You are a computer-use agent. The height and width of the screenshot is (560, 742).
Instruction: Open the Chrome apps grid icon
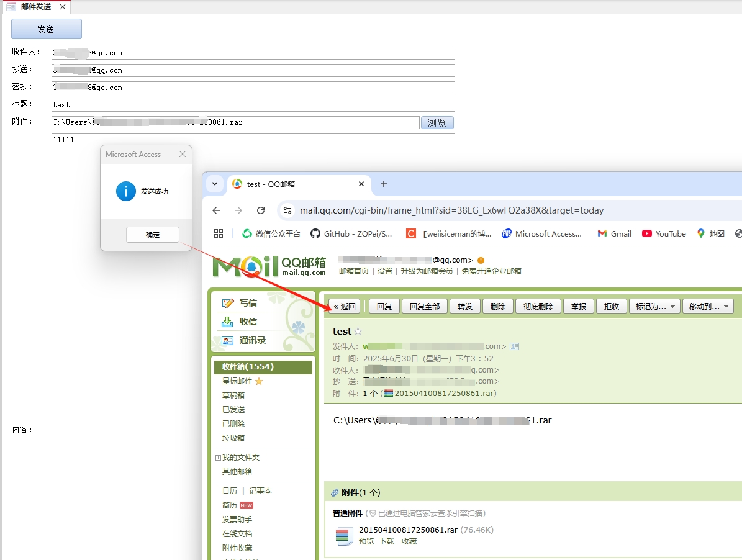click(219, 233)
